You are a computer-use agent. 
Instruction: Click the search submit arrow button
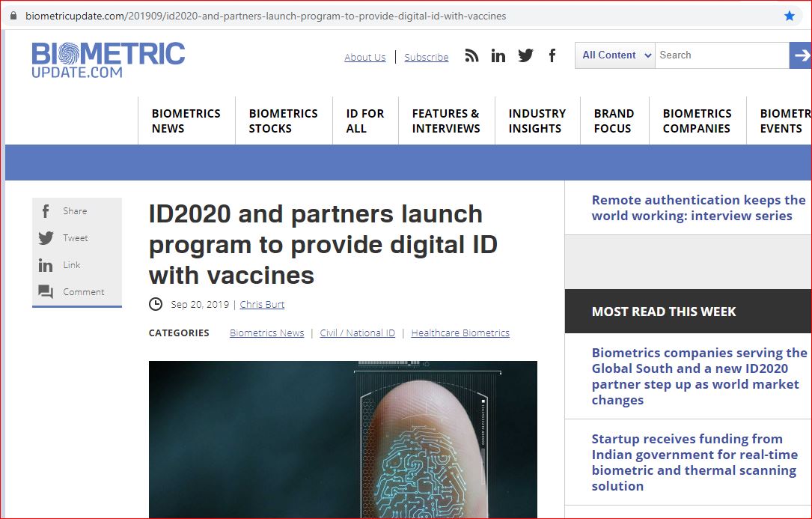tap(801, 55)
